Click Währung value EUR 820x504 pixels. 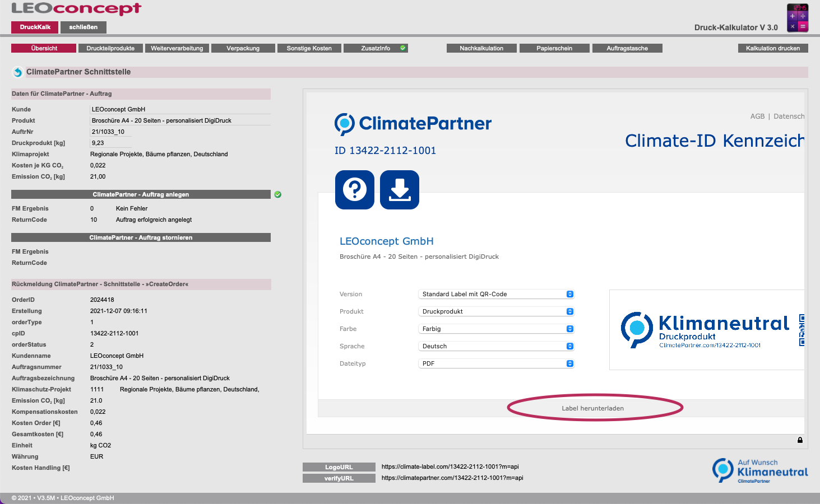97,456
